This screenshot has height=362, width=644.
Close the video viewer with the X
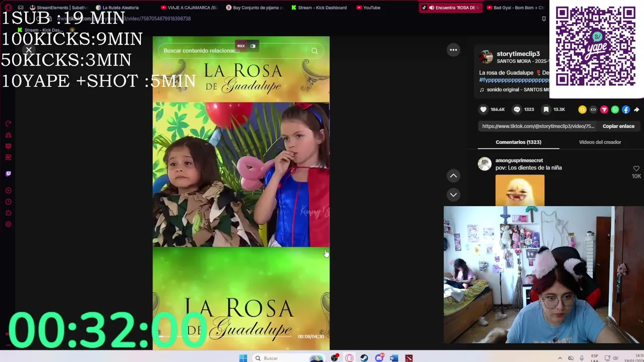(x=29, y=50)
